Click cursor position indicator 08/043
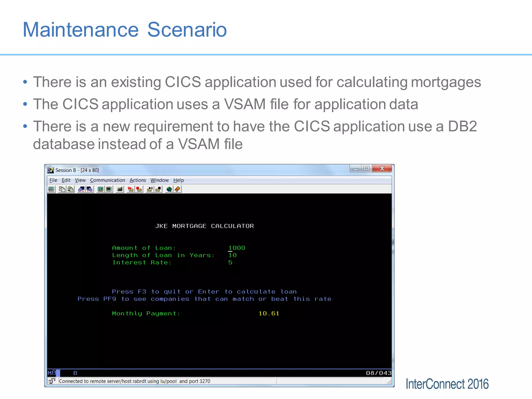532x399 pixels. tap(378, 373)
